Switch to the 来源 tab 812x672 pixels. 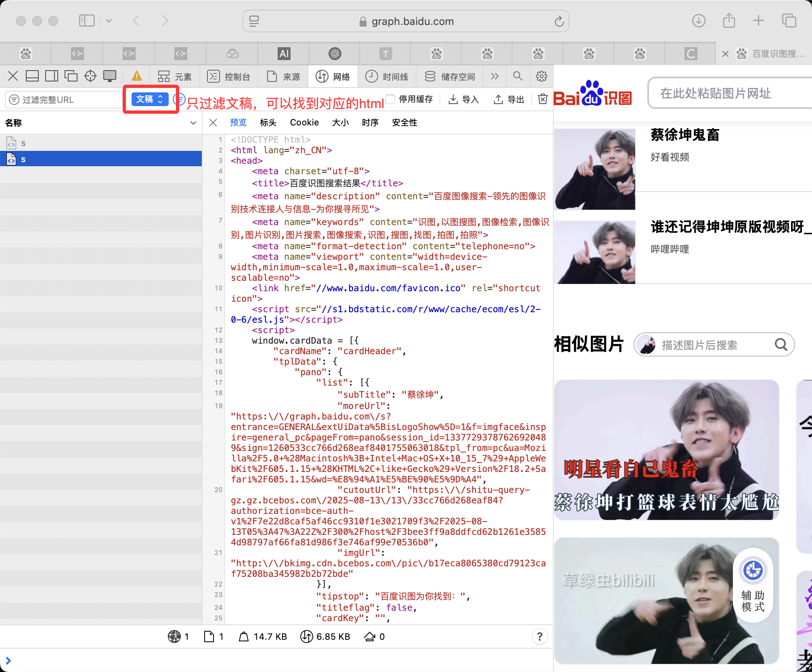click(283, 76)
